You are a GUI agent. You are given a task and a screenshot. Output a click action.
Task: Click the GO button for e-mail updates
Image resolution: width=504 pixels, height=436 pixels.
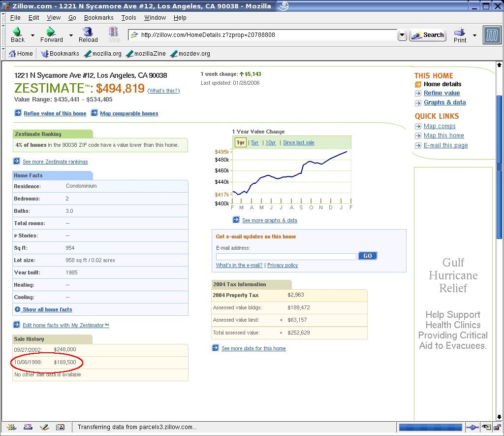coord(367,256)
